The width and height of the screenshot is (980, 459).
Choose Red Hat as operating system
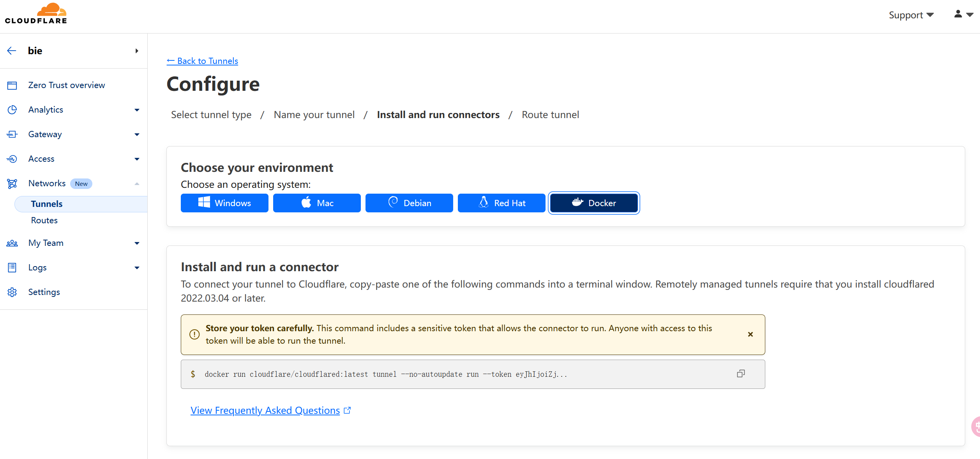click(x=501, y=203)
